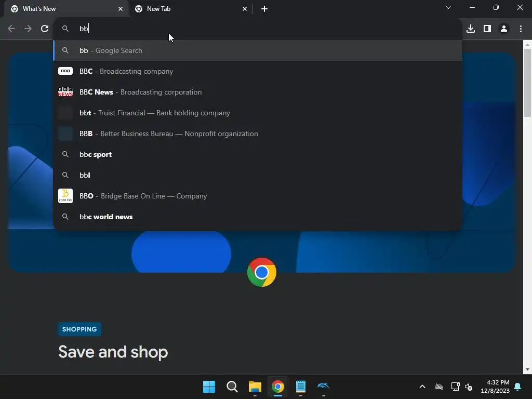Screen dimensions: 532x399
Task: Select 'bbc world news' search suggestion
Action: coord(258,217)
